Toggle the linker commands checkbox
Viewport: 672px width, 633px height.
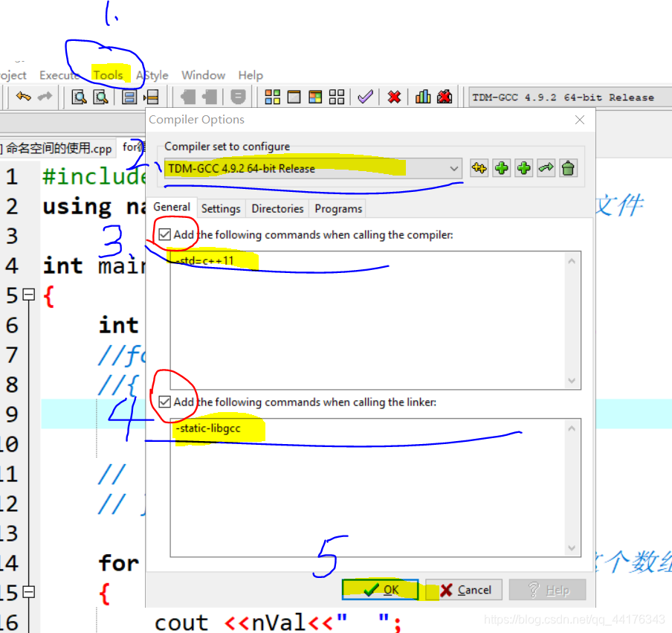(164, 402)
